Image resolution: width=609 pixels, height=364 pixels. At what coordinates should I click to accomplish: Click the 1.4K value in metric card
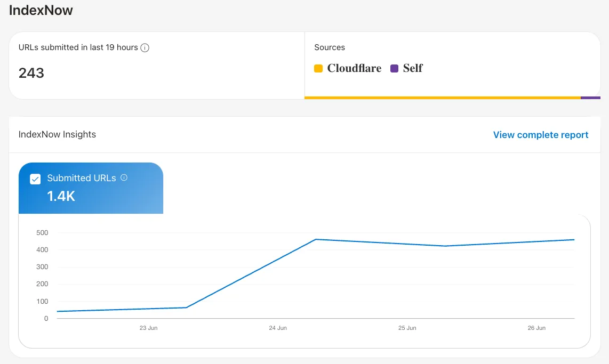coord(61,196)
